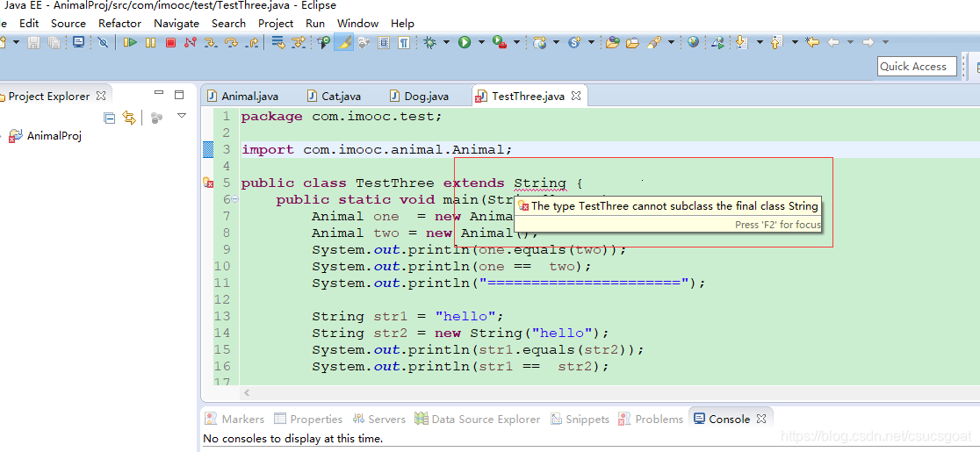Click the yellow Suspend icon
980x452 pixels.
click(x=151, y=42)
